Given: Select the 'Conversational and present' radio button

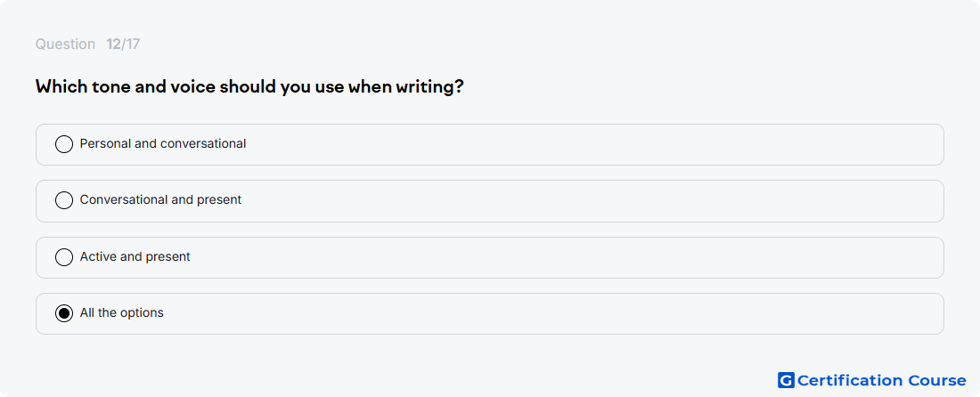Looking at the screenshot, I should 64,200.
